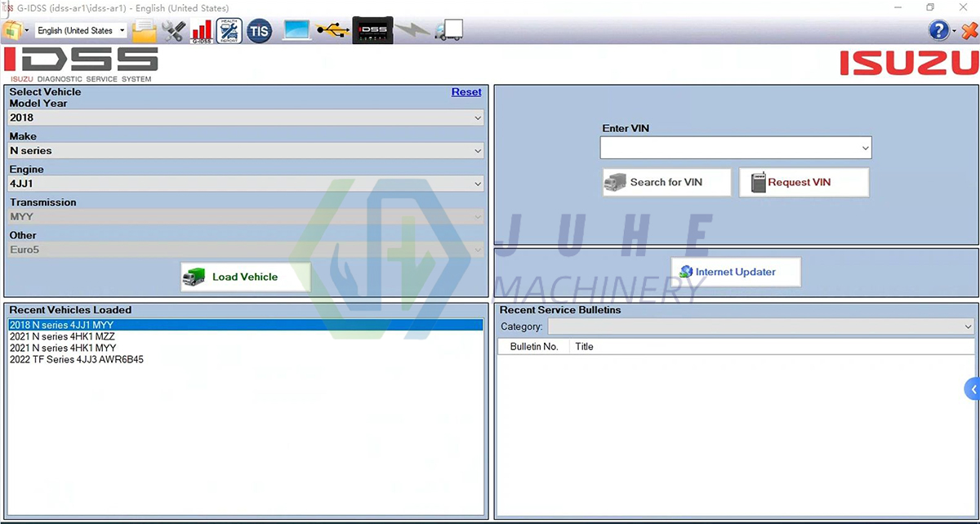Click the Health Report toolbar icon

[x=229, y=30]
